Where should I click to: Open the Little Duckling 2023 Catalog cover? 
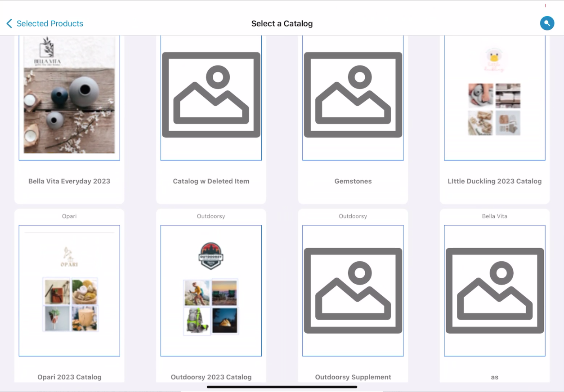495,98
